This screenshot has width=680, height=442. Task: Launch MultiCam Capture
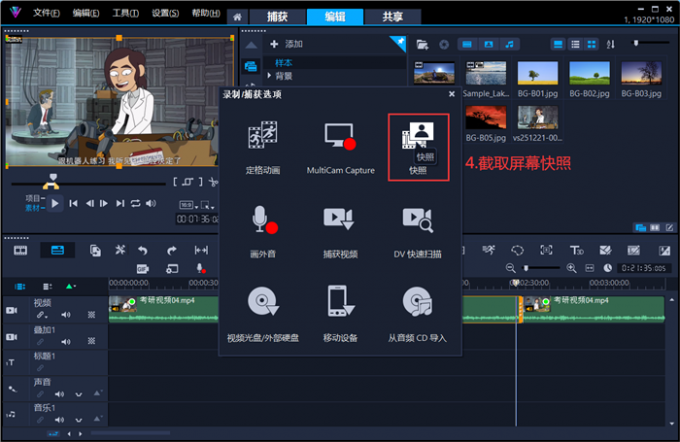coord(340,147)
